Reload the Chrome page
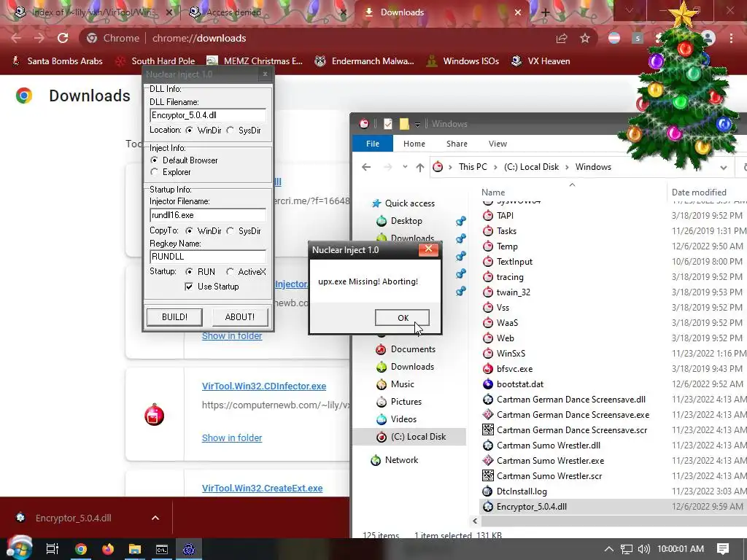The image size is (747, 560). (x=63, y=38)
